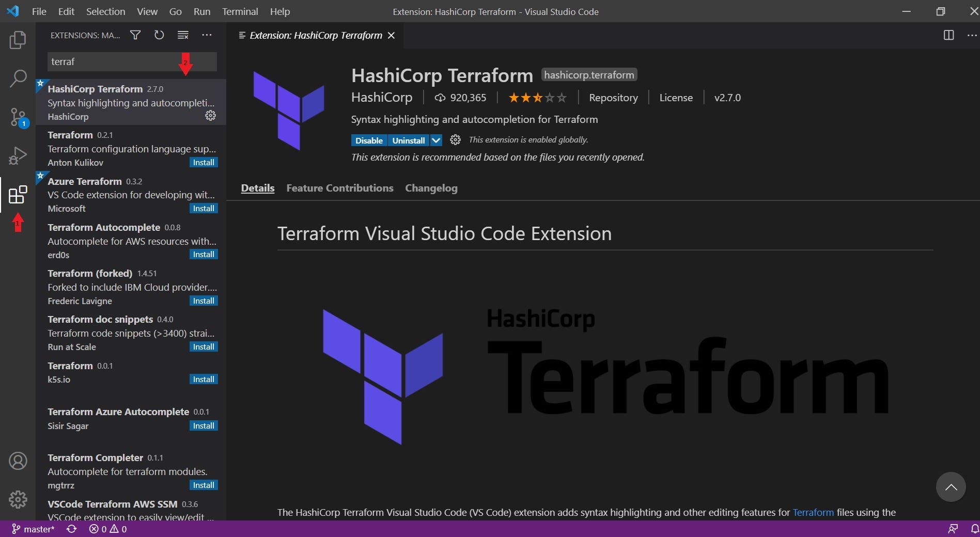Open the notifications bell

coord(974,529)
